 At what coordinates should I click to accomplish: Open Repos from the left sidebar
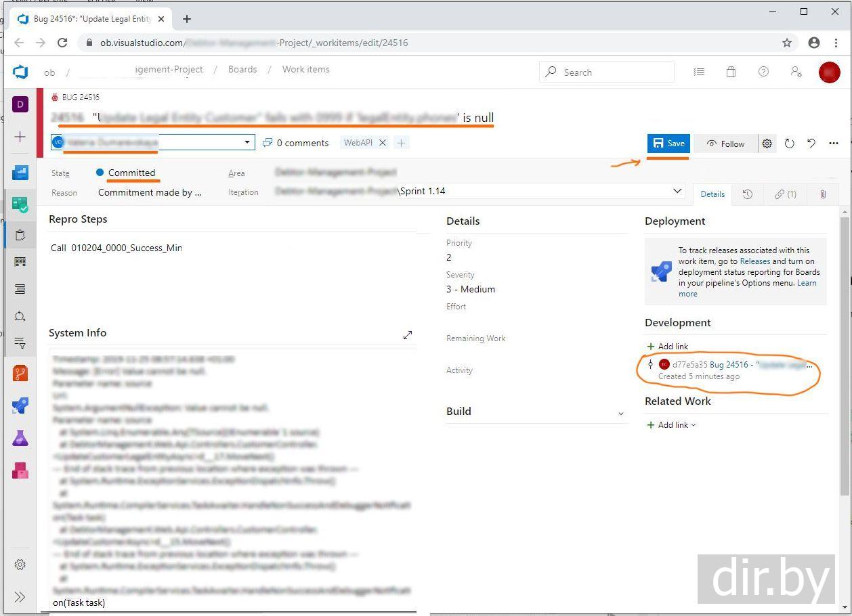click(x=20, y=373)
